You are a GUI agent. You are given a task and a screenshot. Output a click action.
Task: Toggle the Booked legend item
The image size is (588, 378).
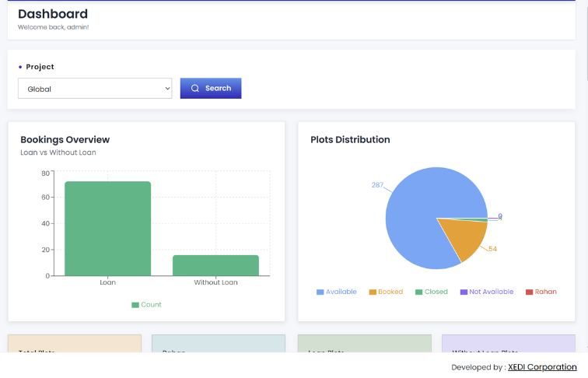[x=386, y=292]
